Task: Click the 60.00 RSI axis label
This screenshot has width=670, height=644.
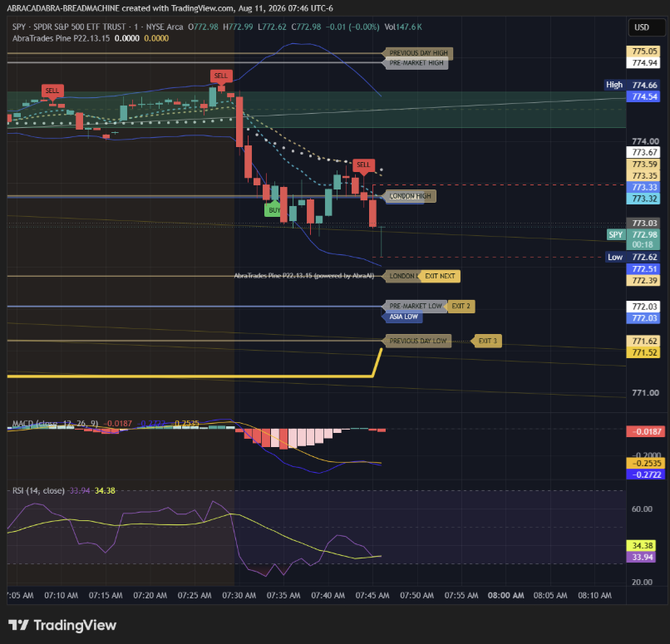Action: pyautogui.click(x=642, y=509)
